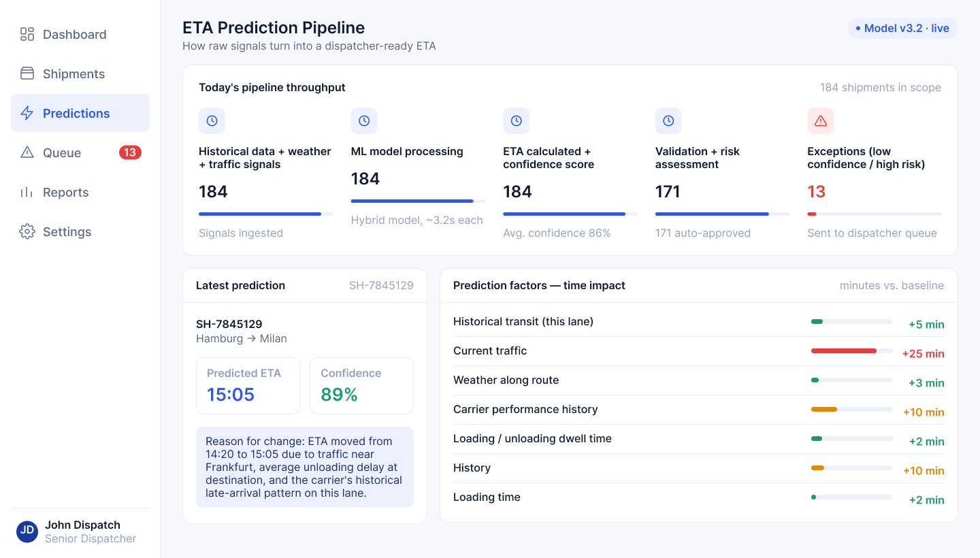Image resolution: width=980 pixels, height=558 pixels.
Task: Click the 171 auto-approved progress bar
Action: pyautogui.click(x=722, y=214)
